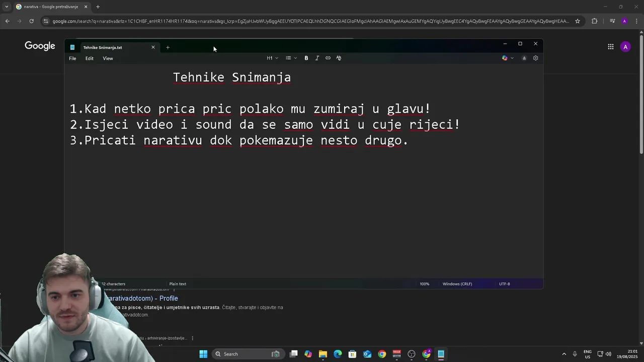Click the line starting with 1.Kad netko
644x362 pixels.
pos(250,109)
